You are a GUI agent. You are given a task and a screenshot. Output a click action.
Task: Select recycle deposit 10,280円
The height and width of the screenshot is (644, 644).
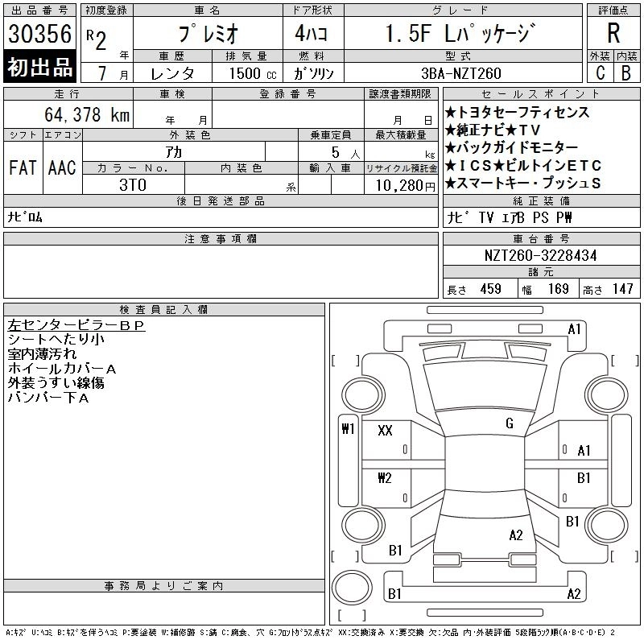(x=406, y=186)
